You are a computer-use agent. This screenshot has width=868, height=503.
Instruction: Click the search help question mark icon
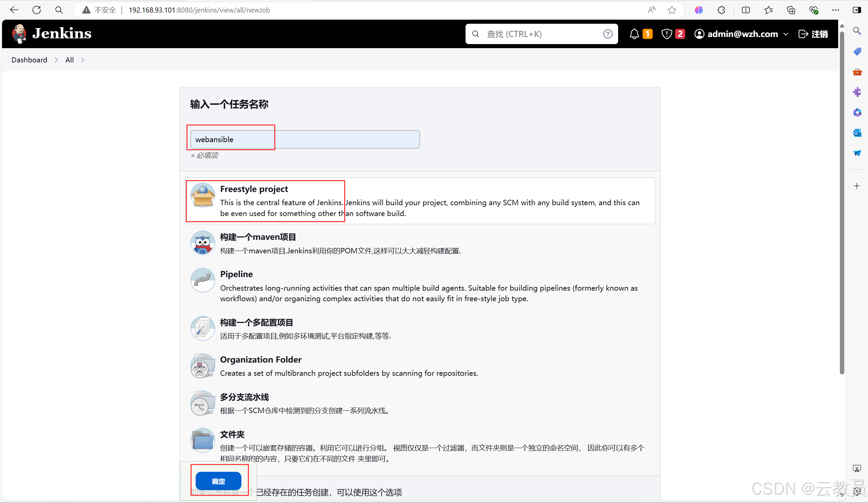(x=608, y=34)
